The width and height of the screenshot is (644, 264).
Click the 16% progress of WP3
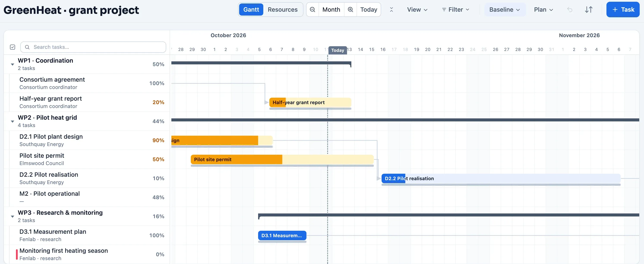click(158, 216)
